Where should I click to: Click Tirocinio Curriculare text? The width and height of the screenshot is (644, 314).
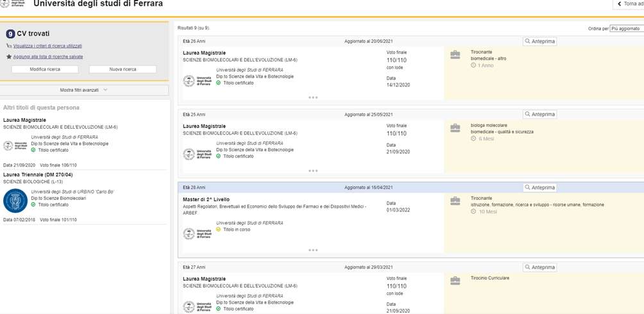pyautogui.click(x=490, y=278)
